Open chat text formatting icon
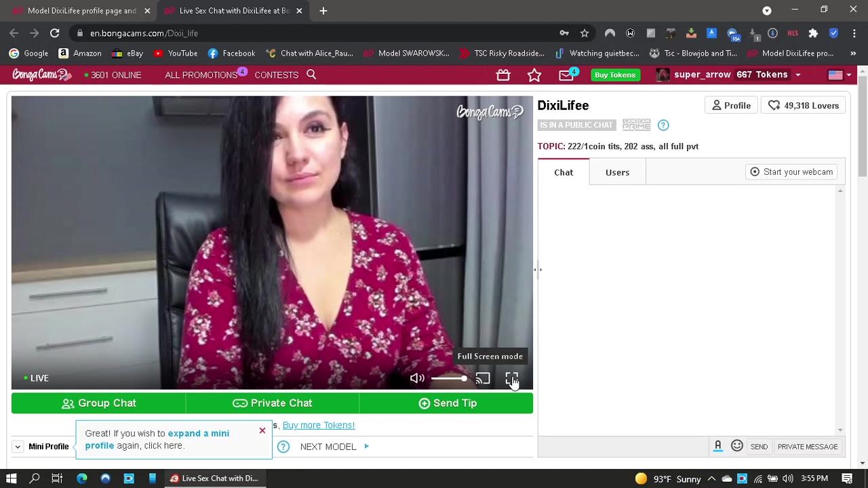Image resolution: width=868 pixels, height=488 pixels. click(717, 446)
